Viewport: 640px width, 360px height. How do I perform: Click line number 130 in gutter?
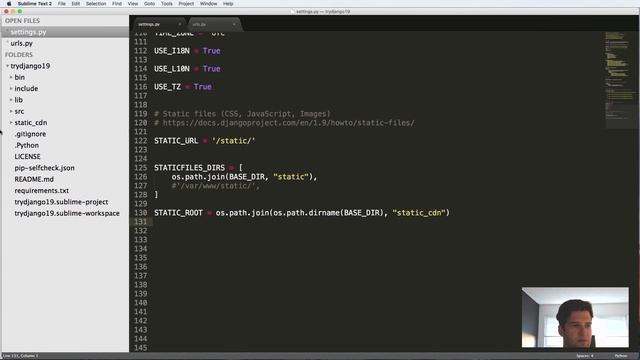click(x=140, y=213)
